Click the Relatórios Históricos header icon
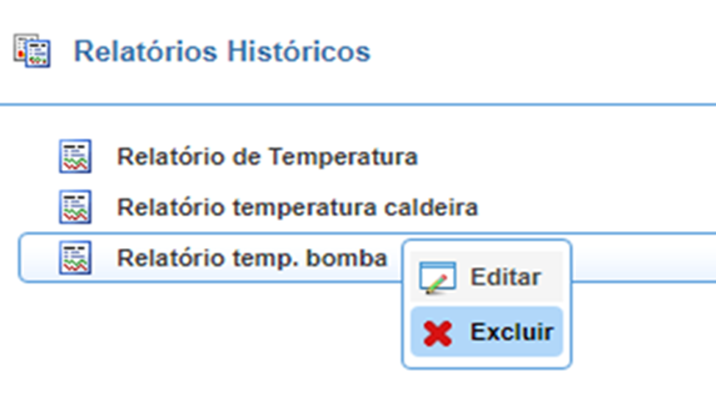Image resolution: width=716 pixels, height=416 pixels. 32,51
